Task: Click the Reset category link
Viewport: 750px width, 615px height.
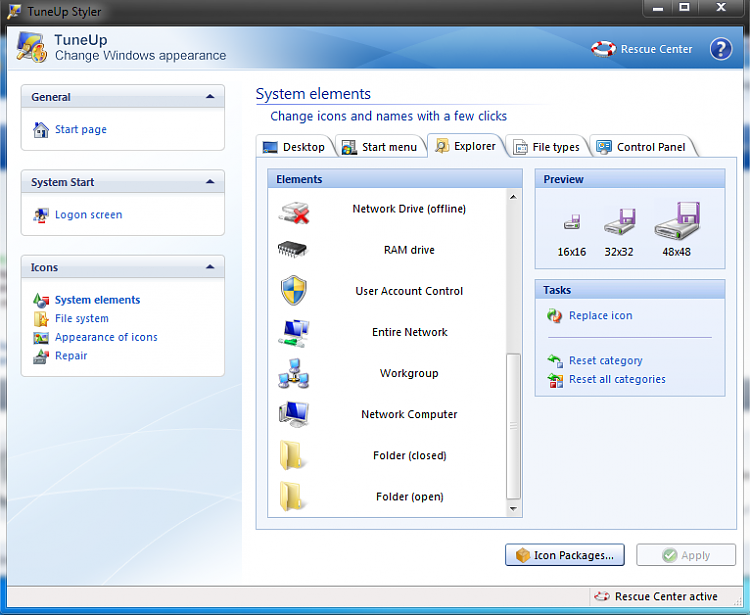Action: (606, 361)
